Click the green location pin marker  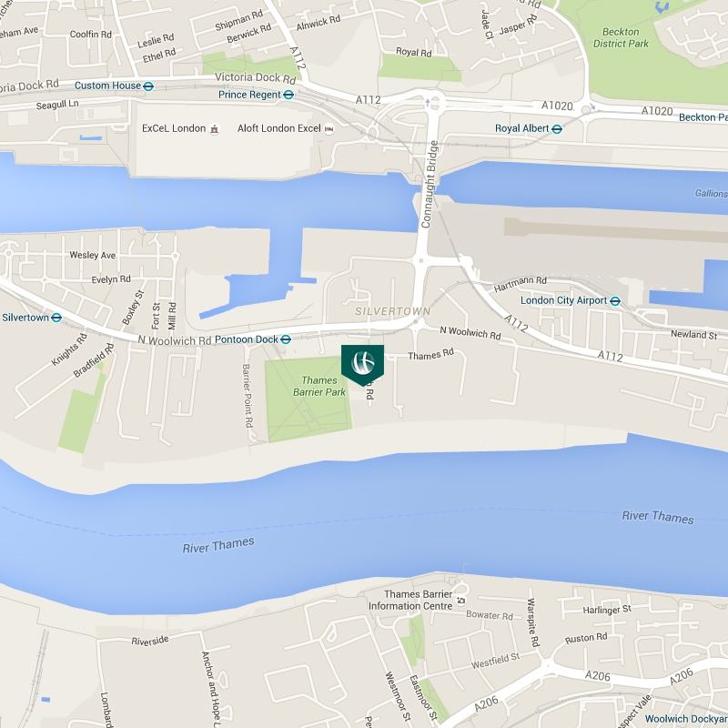click(362, 365)
